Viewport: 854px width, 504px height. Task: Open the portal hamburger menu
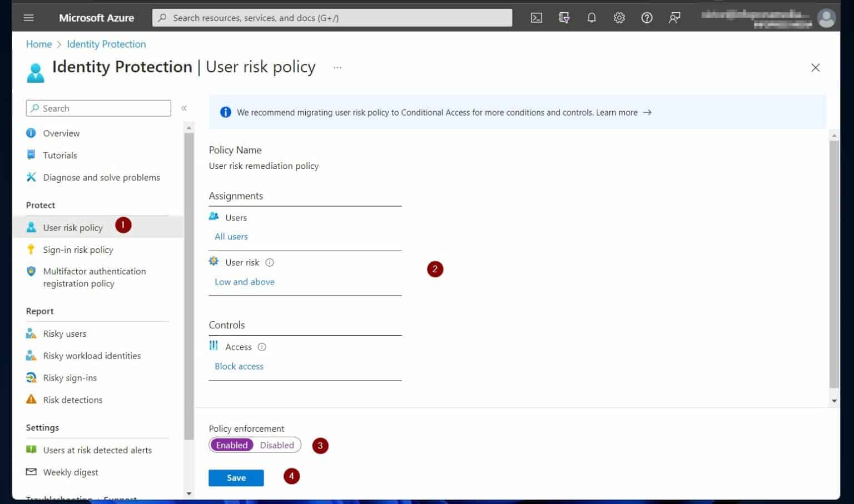click(x=28, y=18)
